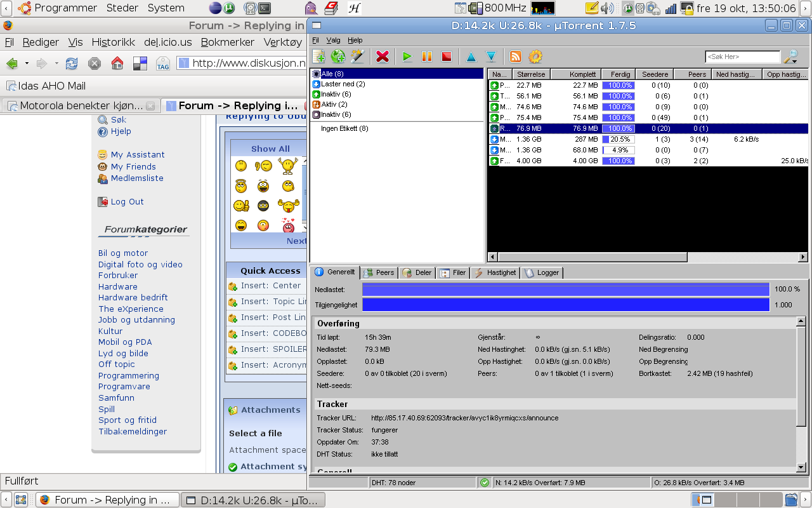Open the Idas AHO Mail bookmark
This screenshot has width=812, height=508.
coord(46,86)
